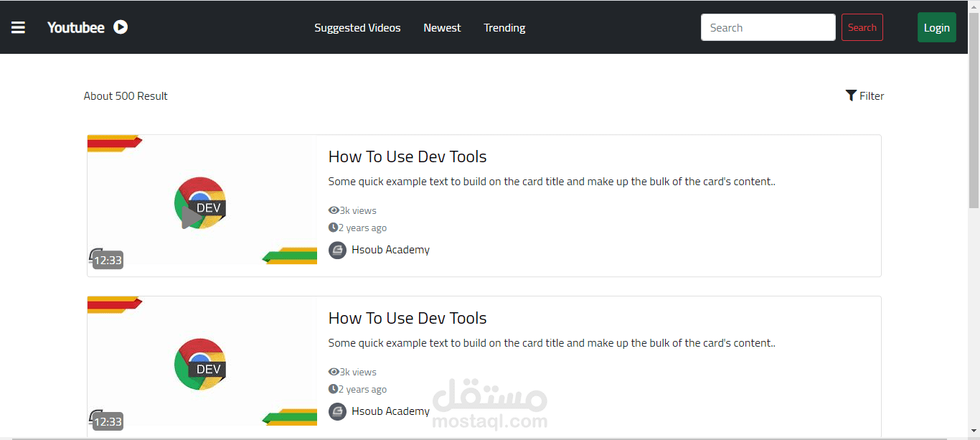Open first How To Use Dev Tools title
980x440 pixels.
[x=407, y=156]
